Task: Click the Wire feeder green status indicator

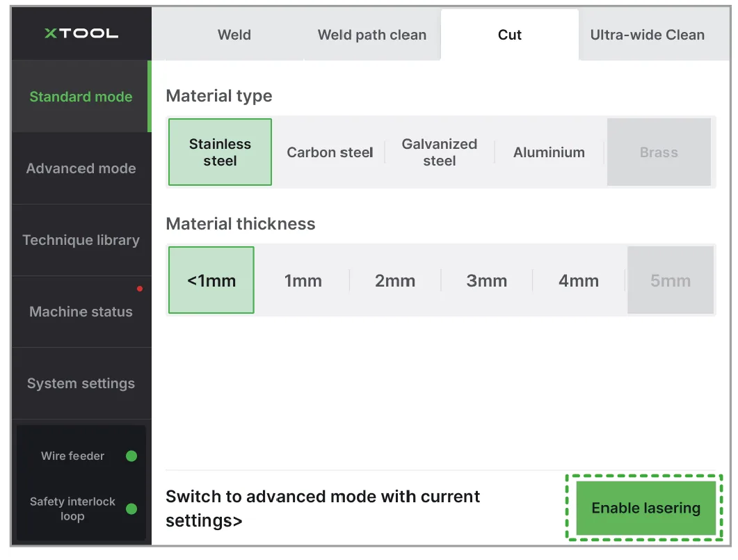Action: pos(131,456)
